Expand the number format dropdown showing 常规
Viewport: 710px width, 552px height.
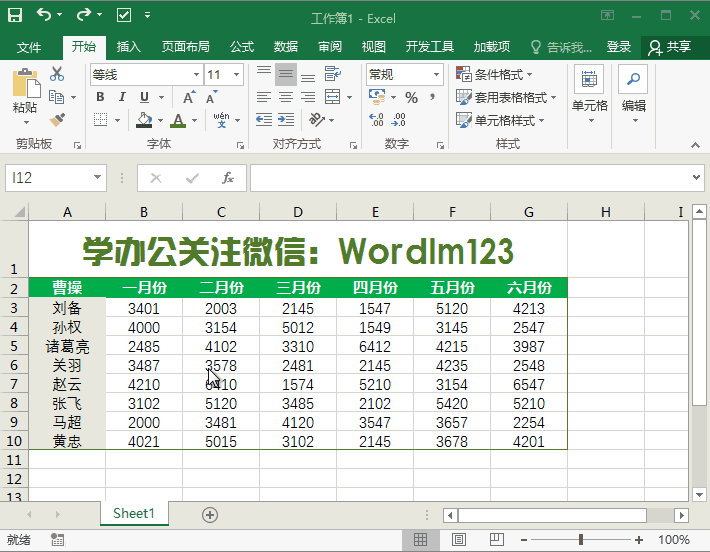coord(437,75)
